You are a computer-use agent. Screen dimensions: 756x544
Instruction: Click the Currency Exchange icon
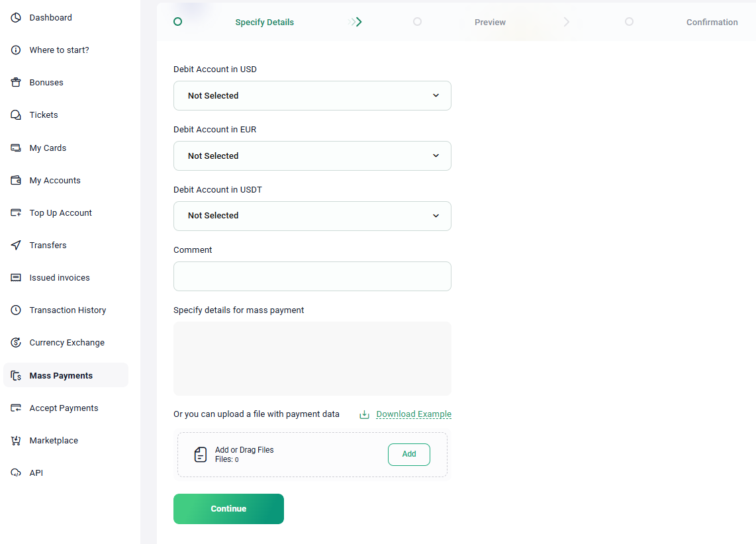tap(16, 343)
